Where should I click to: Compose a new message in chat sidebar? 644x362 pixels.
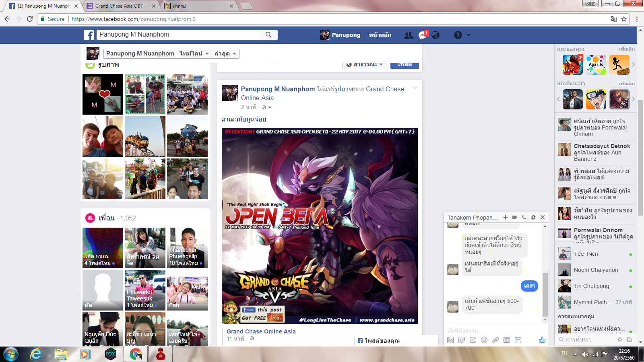630,339
